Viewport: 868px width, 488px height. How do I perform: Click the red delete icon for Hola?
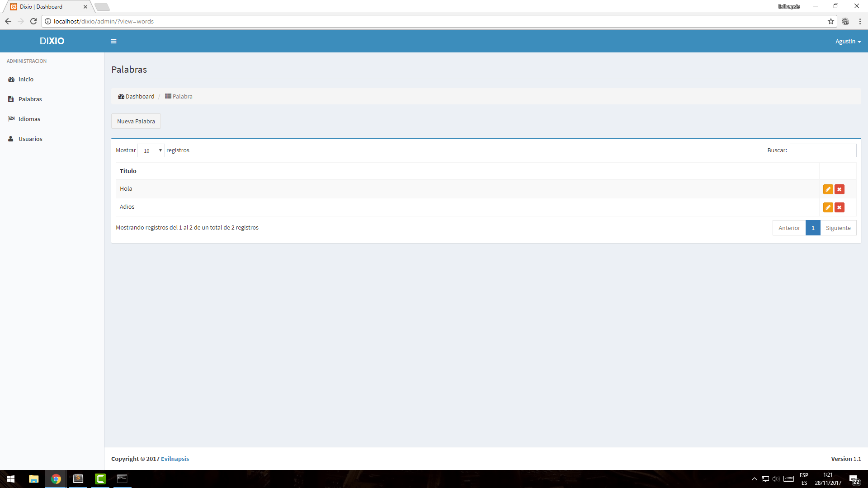point(840,189)
